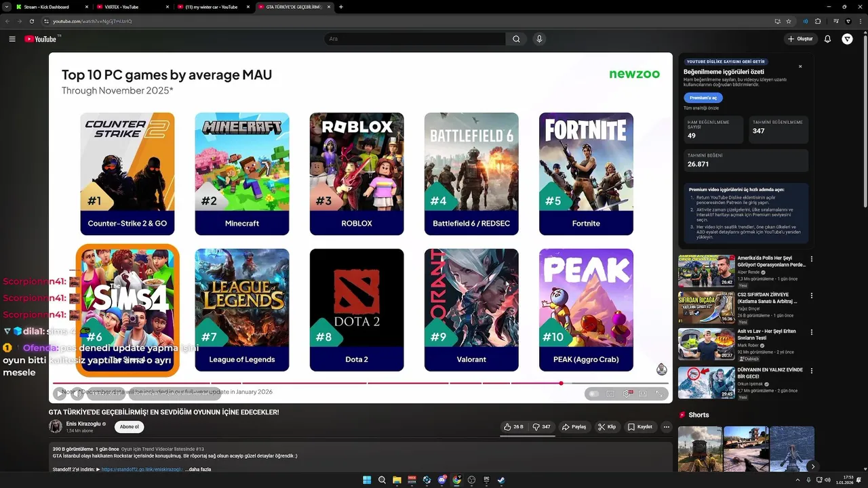Open the Standoff 2 description link
Image resolution: width=868 pixels, height=488 pixels.
(x=142, y=469)
